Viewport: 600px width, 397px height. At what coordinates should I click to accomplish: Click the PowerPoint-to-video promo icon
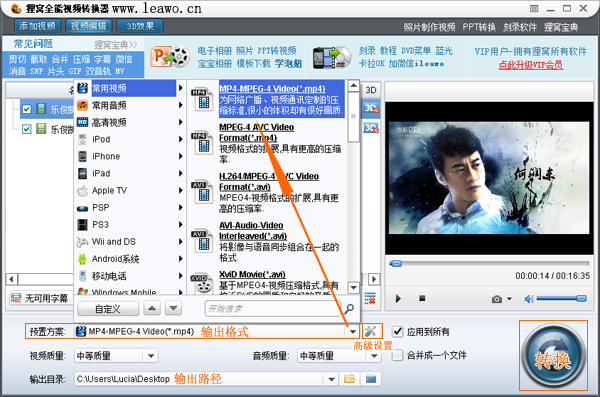tap(170, 57)
